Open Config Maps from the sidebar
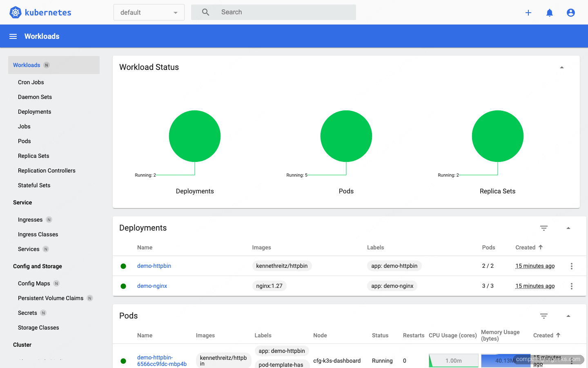Screen dimensions: 588x368 34,283
